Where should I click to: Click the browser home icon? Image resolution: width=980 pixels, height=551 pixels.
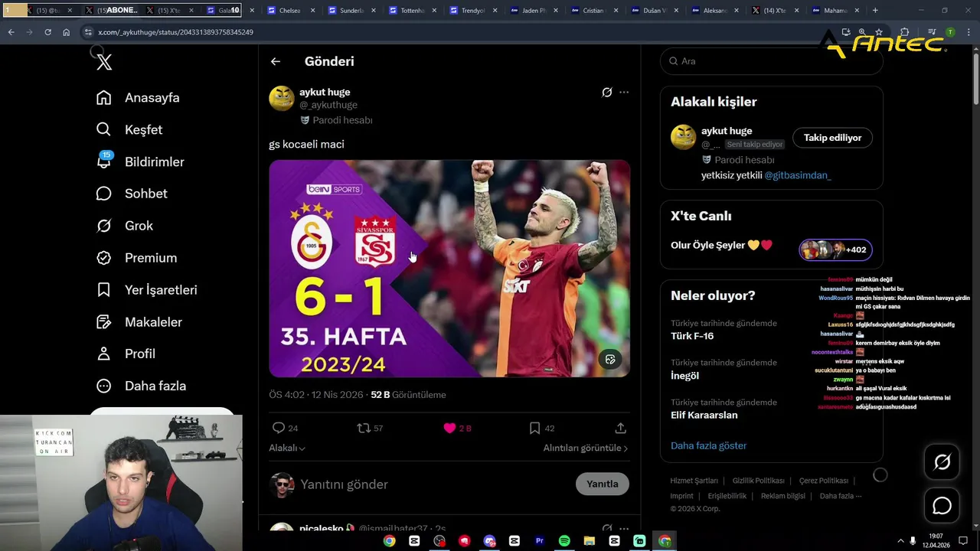click(x=66, y=32)
